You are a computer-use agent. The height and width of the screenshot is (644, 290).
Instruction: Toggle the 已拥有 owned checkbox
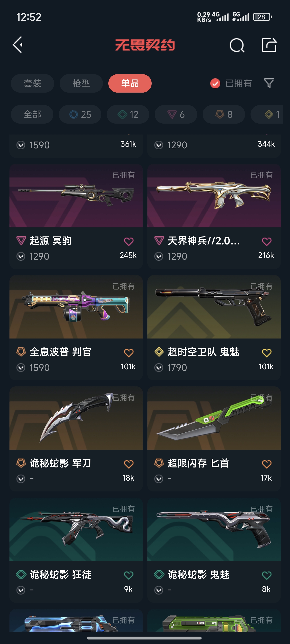[215, 83]
